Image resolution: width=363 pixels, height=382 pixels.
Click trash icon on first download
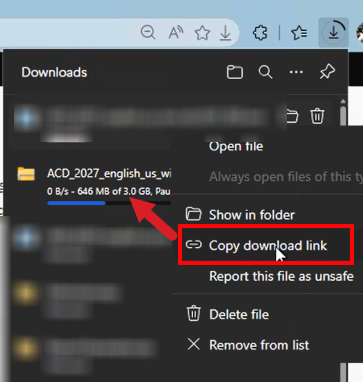click(317, 116)
